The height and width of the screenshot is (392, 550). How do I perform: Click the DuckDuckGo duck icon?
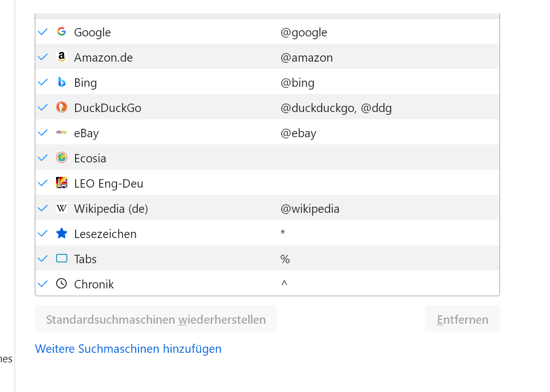pos(62,108)
